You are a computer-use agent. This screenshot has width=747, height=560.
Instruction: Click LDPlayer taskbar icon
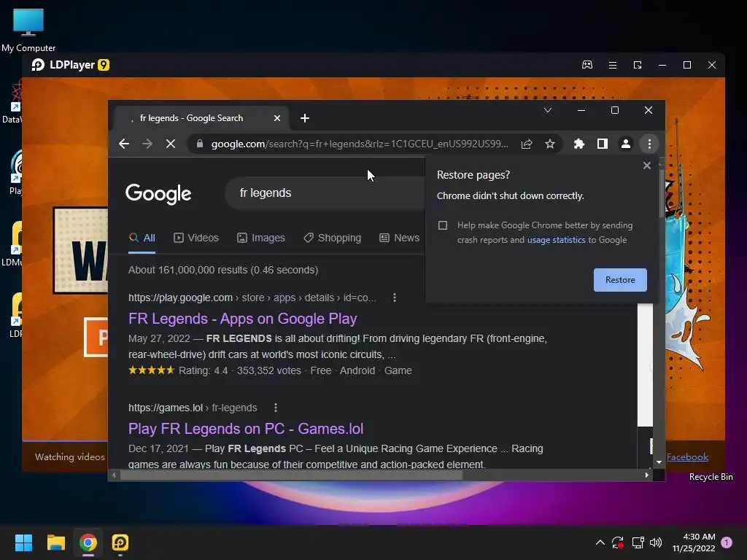[120, 542]
